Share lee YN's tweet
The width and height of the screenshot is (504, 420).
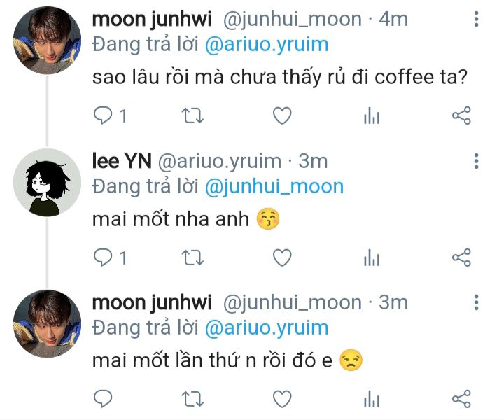(461, 258)
